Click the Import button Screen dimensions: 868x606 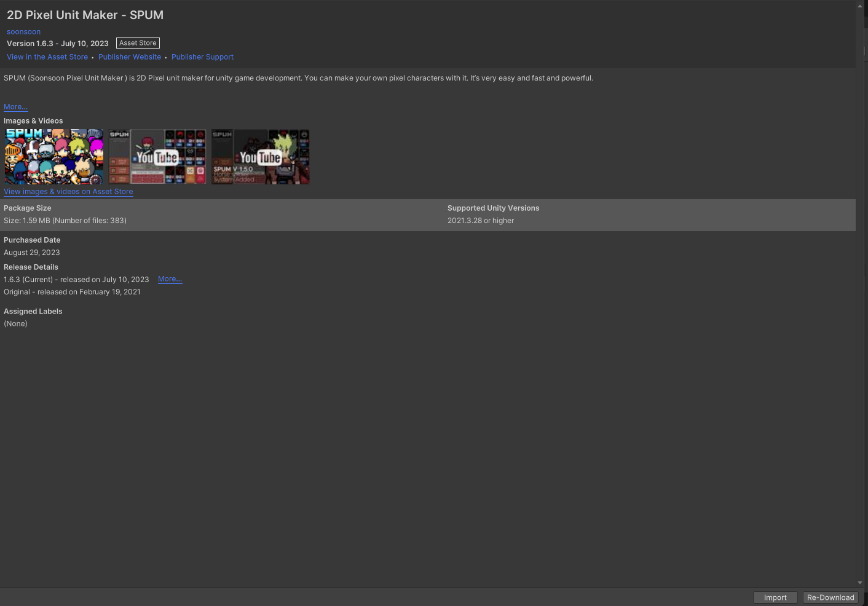coord(775,597)
